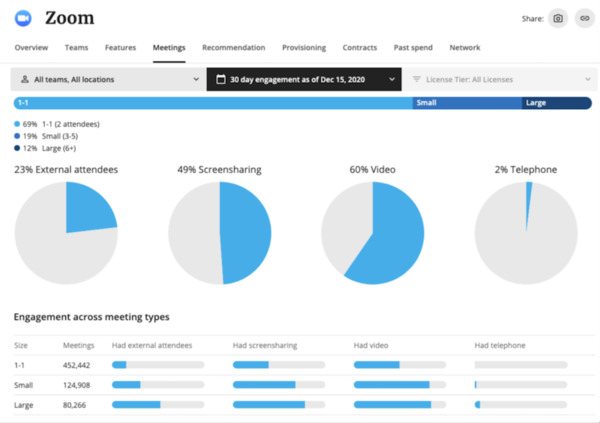This screenshot has height=423, width=600.
Task: Switch to the Contracts tab
Action: (x=360, y=47)
